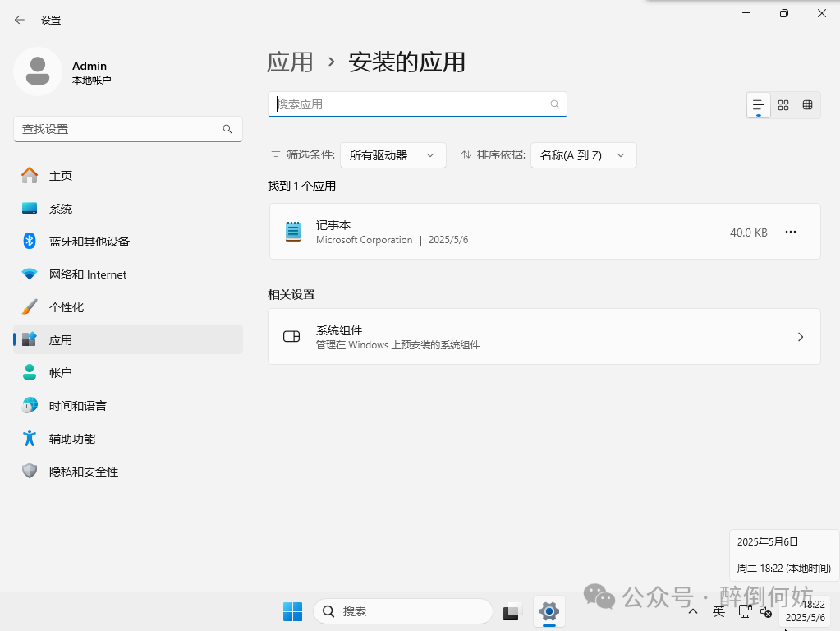Open Task View from taskbar
The width and height of the screenshot is (840, 631).
(512, 611)
